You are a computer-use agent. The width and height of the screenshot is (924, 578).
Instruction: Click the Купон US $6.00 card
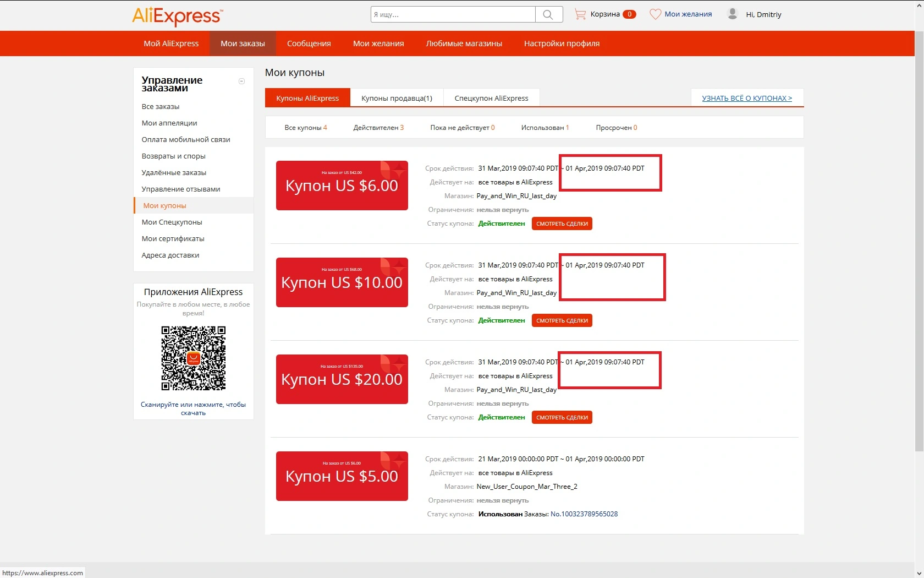(342, 186)
